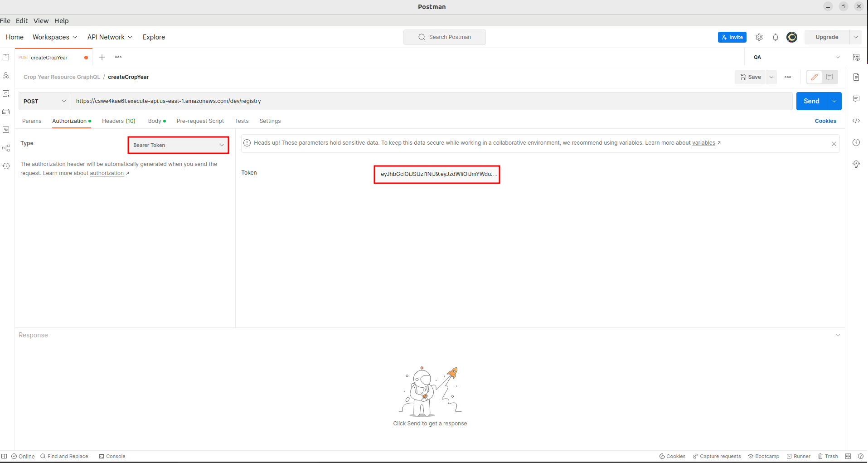The height and width of the screenshot is (463, 868).
Task: Open the Related requests lightbulb icon
Action: click(856, 164)
